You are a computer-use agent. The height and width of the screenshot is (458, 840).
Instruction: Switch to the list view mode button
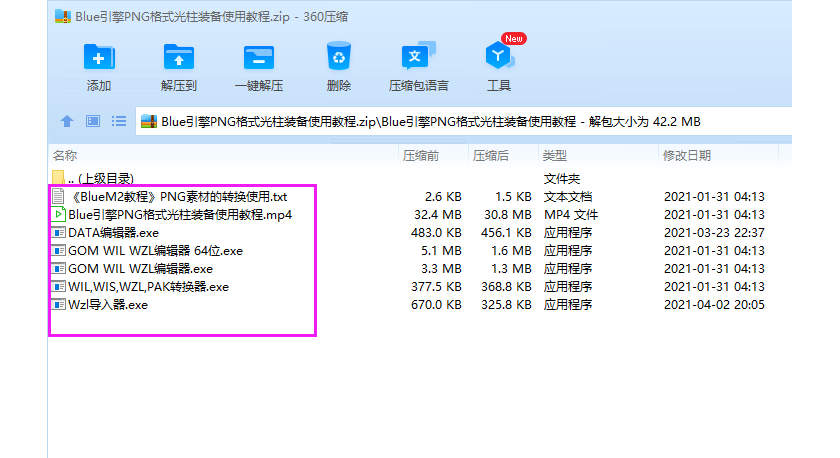coord(119,121)
